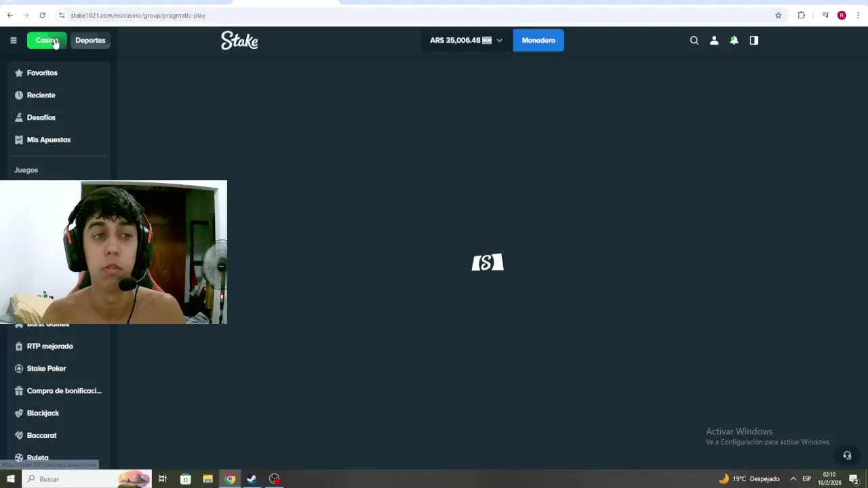The width and height of the screenshot is (868, 488).
Task: Click the ESP input language indicator
Action: click(x=806, y=479)
